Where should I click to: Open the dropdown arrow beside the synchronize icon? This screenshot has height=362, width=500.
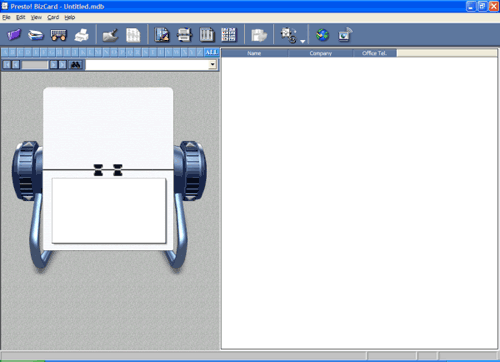pyautogui.click(x=303, y=41)
